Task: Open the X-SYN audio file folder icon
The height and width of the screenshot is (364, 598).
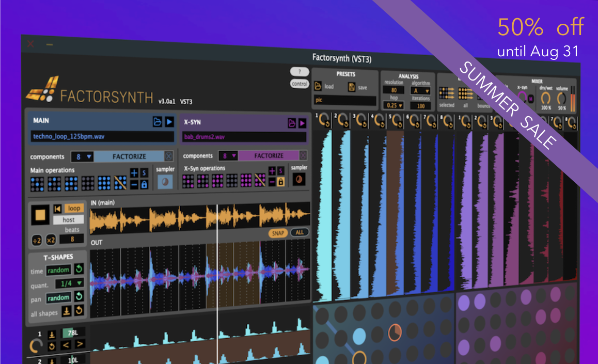Action: 292,123
